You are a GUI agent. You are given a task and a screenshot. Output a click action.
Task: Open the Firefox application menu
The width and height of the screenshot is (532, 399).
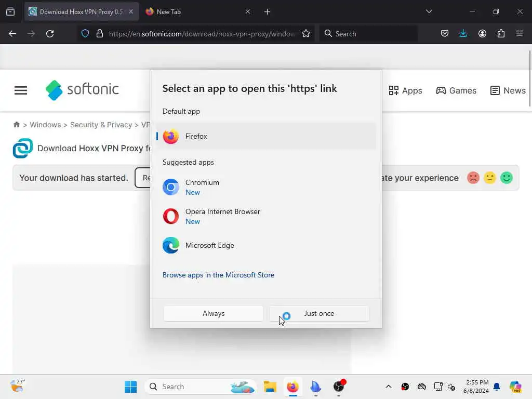520,34
